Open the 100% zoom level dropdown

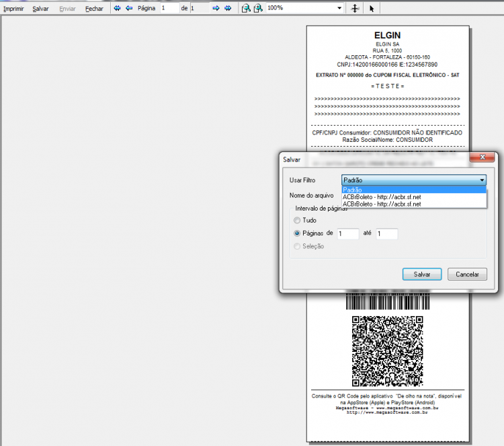[x=339, y=8]
